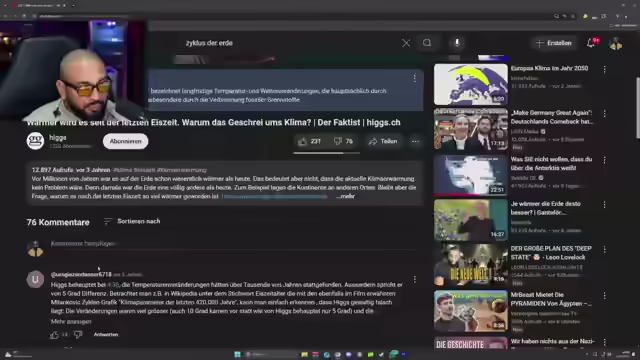Open MrBeast Pyramiden video thumbnail
This screenshot has height=360, width=640.
[x=471, y=311]
